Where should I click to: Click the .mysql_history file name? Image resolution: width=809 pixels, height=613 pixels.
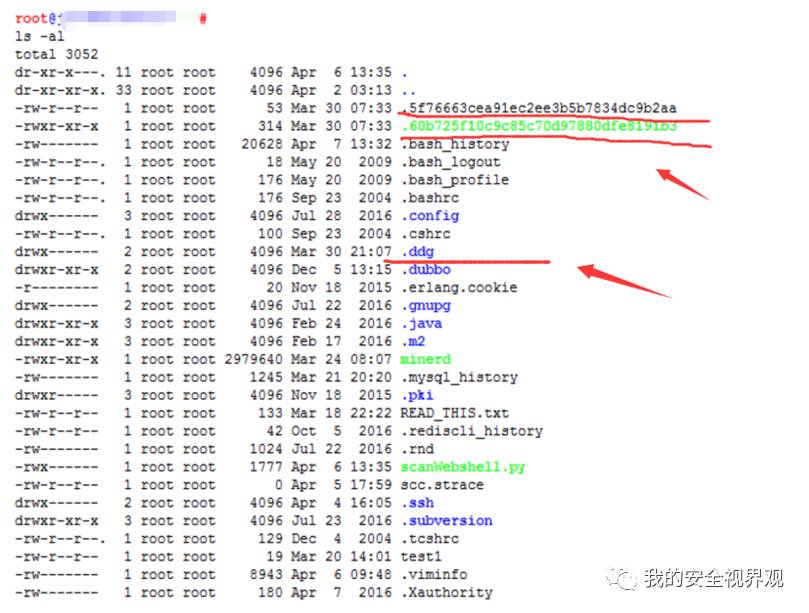click(459, 378)
